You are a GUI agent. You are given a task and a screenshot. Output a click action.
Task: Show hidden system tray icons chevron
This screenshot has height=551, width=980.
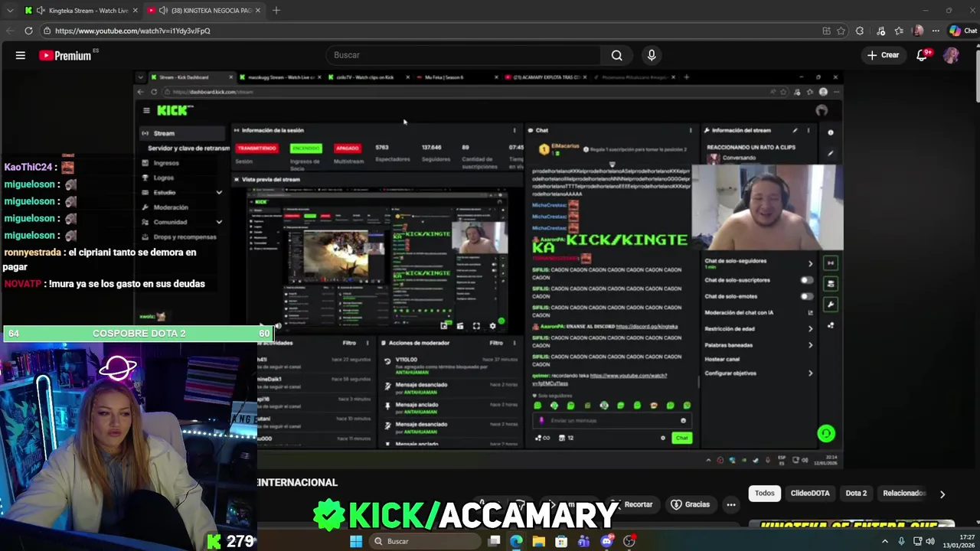(885, 541)
